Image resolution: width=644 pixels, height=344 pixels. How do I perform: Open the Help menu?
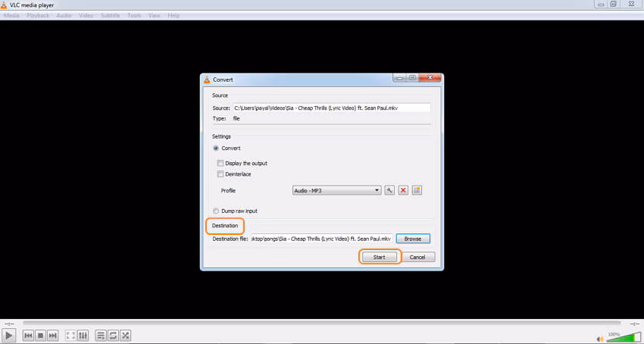click(x=174, y=16)
